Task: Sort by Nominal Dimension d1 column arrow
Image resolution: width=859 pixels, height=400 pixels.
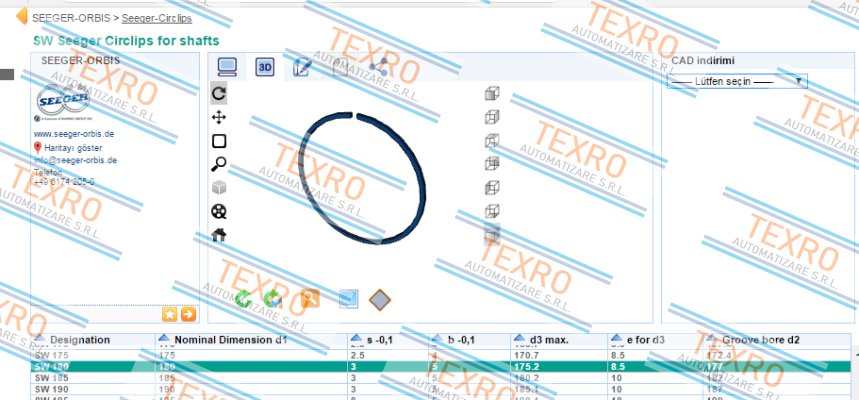Action: pyautogui.click(x=164, y=339)
